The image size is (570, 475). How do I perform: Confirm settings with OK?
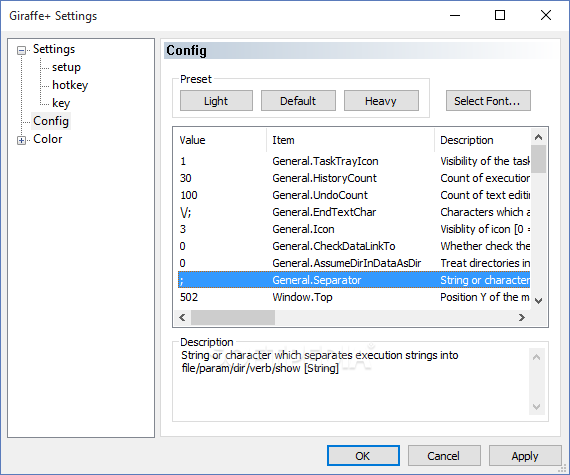point(363,456)
